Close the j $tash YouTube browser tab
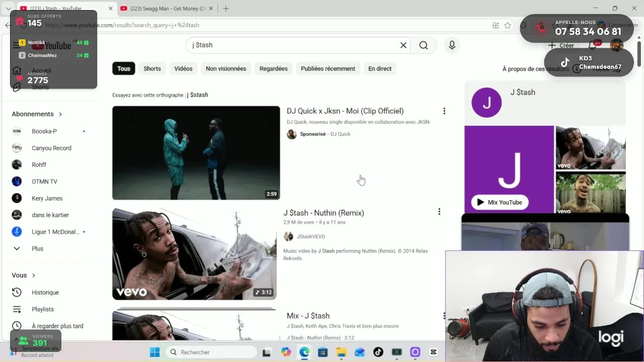 (x=110, y=9)
